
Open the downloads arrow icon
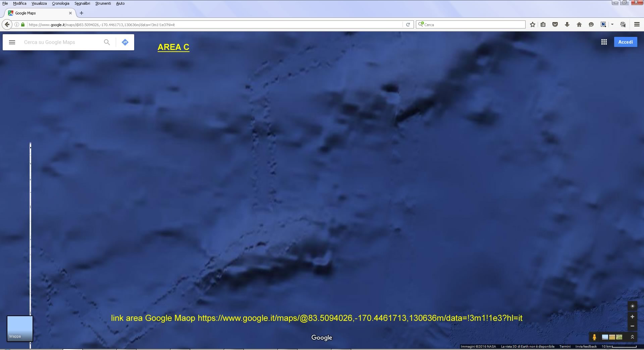567,24
